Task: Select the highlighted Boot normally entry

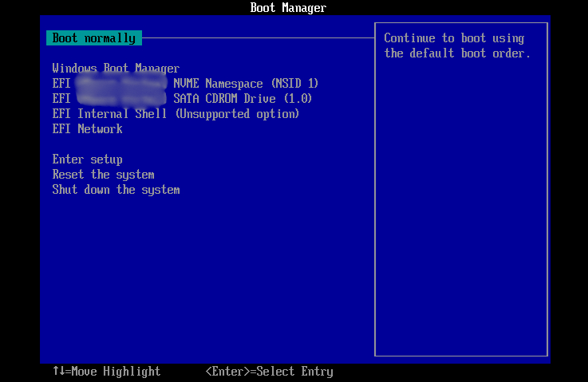Action: point(93,37)
